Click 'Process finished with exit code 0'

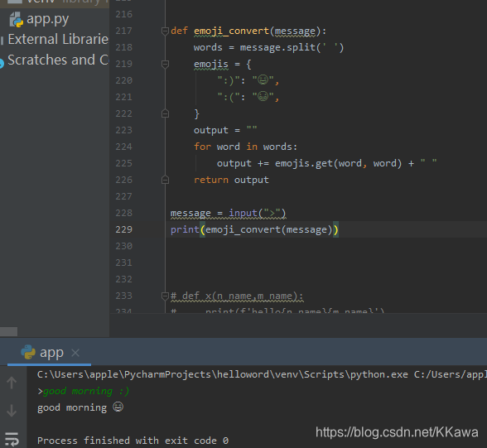tap(133, 441)
